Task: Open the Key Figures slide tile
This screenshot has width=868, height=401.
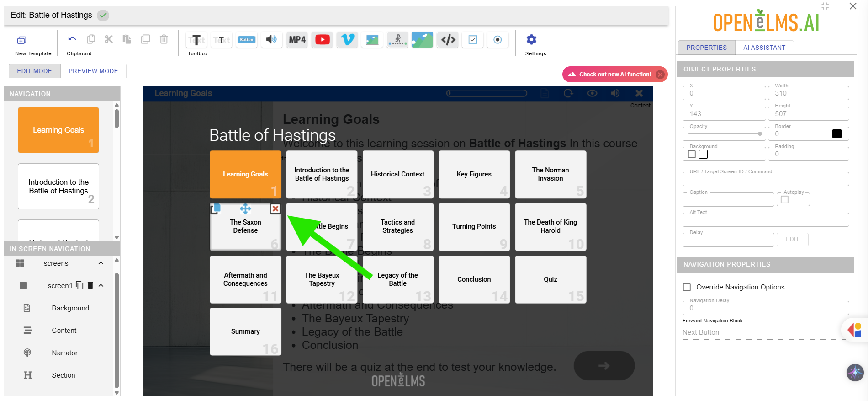Action: [x=474, y=174]
